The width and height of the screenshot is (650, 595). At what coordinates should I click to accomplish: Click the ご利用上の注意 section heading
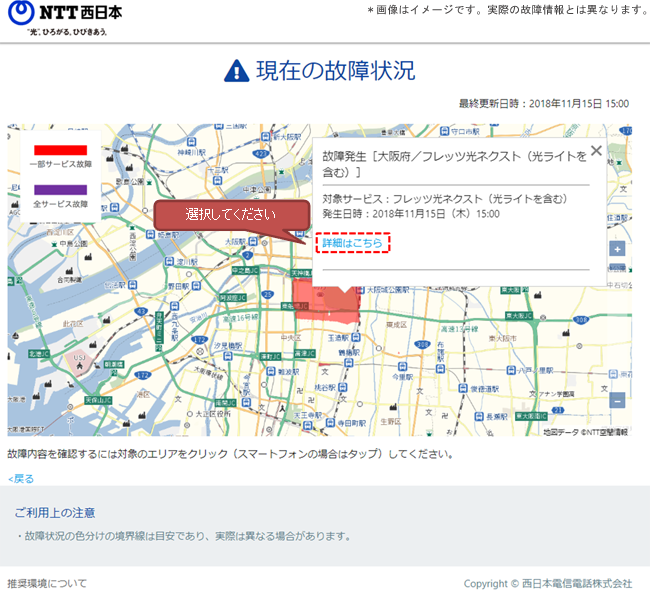click(56, 513)
